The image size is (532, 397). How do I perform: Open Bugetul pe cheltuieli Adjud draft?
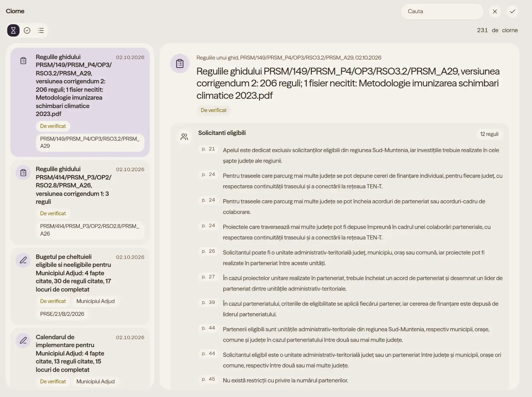(80, 286)
